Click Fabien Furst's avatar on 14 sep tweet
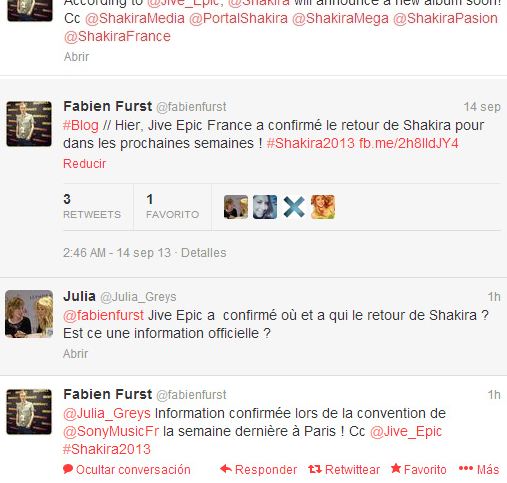Screen dimensions: 507x483 (x=29, y=124)
